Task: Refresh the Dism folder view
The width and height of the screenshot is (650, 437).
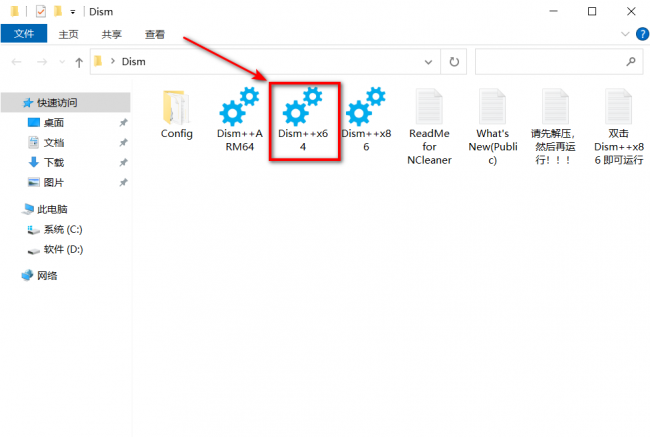Action: (x=454, y=62)
